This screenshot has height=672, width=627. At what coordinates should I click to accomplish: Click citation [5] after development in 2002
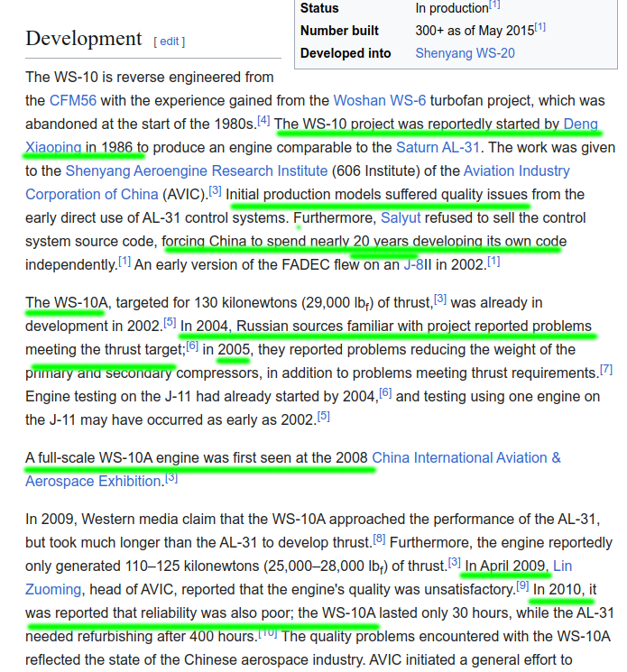tap(170, 322)
